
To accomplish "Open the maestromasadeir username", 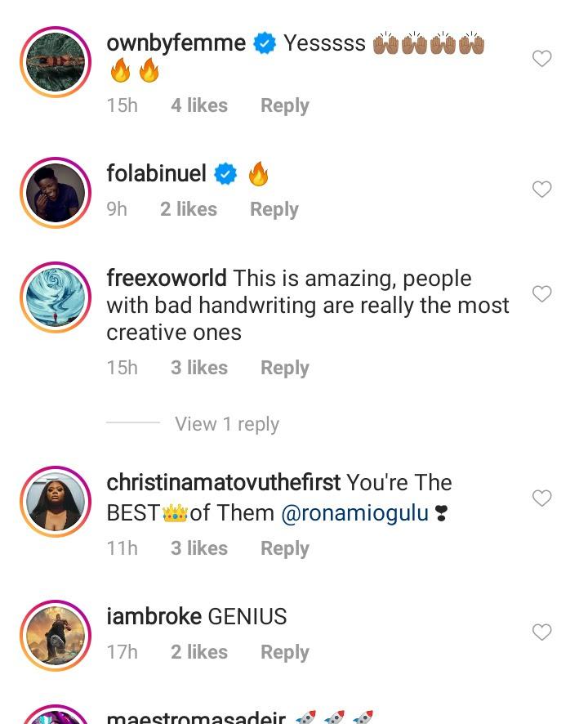I will pos(196,718).
